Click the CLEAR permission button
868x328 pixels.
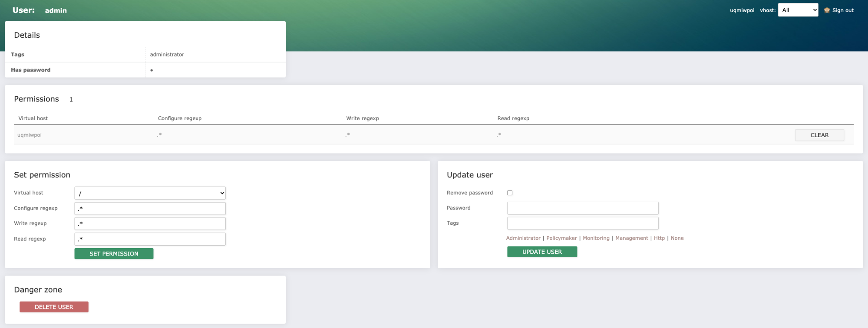coord(819,135)
